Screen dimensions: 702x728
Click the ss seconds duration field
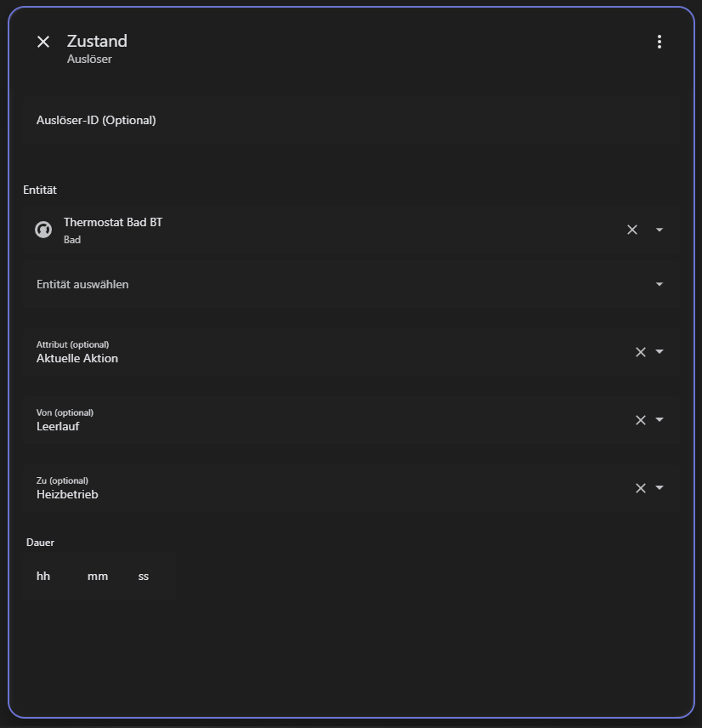144,576
